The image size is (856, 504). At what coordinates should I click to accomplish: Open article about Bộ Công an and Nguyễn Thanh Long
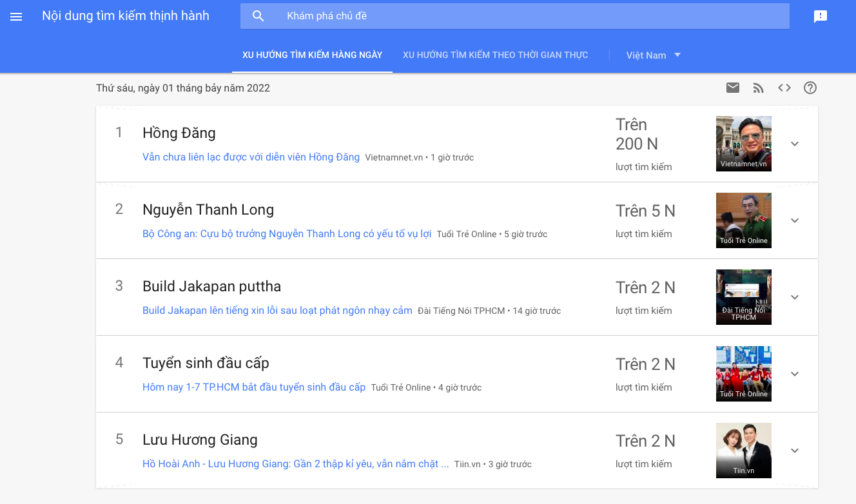click(287, 233)
